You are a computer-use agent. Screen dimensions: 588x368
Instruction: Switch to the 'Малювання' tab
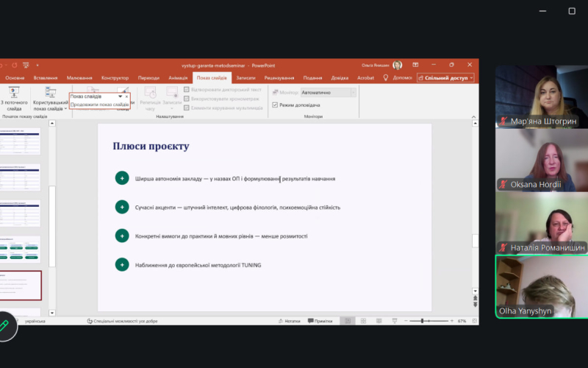pos(79,78)
